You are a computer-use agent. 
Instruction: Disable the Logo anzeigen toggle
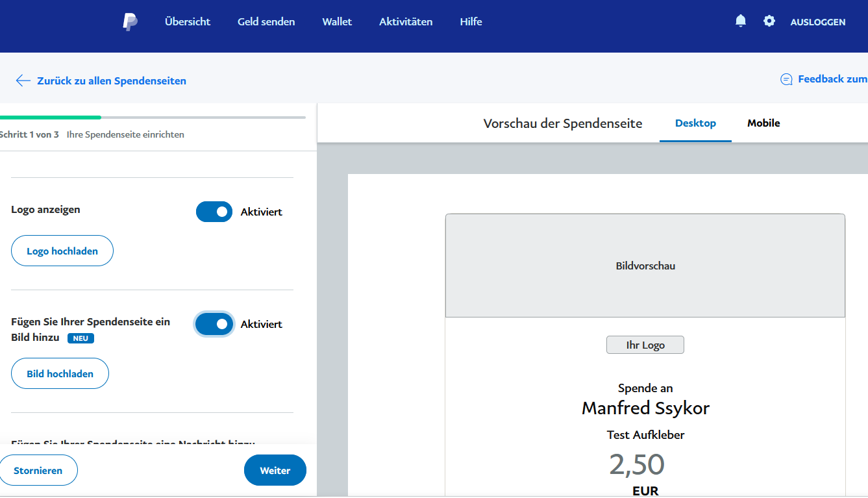coord(214,212)
